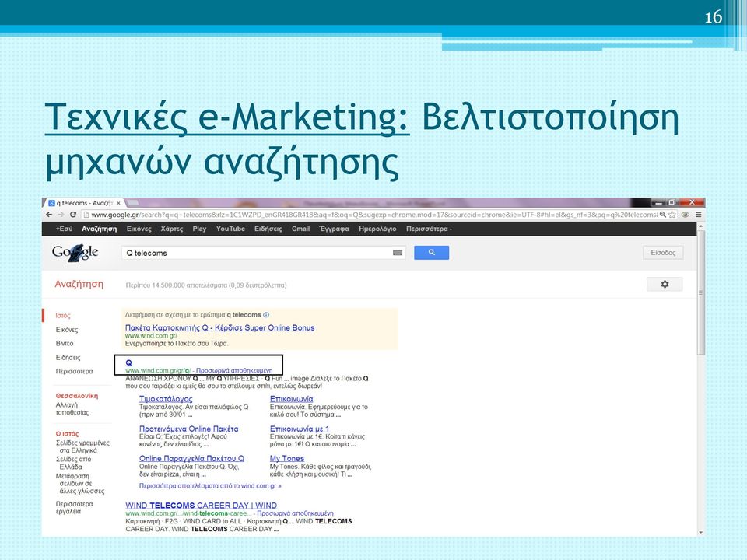
Task: Open Προτεινόμενα Online Πακέτα sitelink
Action: click(x=188, y=429)
